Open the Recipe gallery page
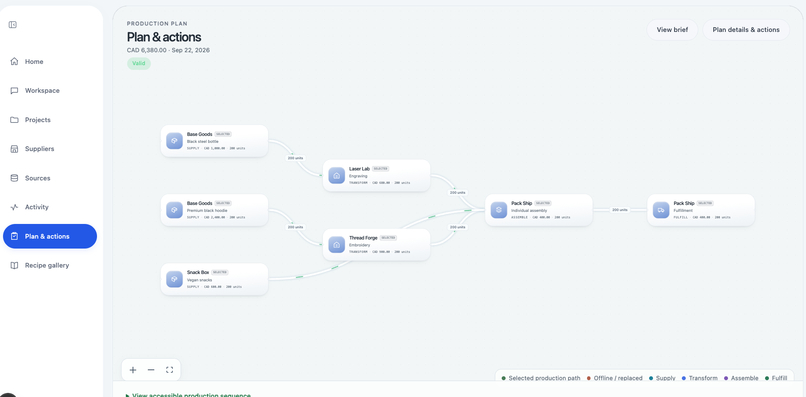The width and height of the screenshot is (806, 397). tap(50, 265)
